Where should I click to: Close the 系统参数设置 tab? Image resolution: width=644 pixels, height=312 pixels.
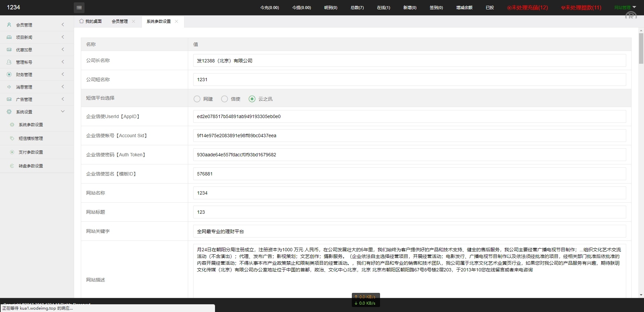[x=176, y=21]
